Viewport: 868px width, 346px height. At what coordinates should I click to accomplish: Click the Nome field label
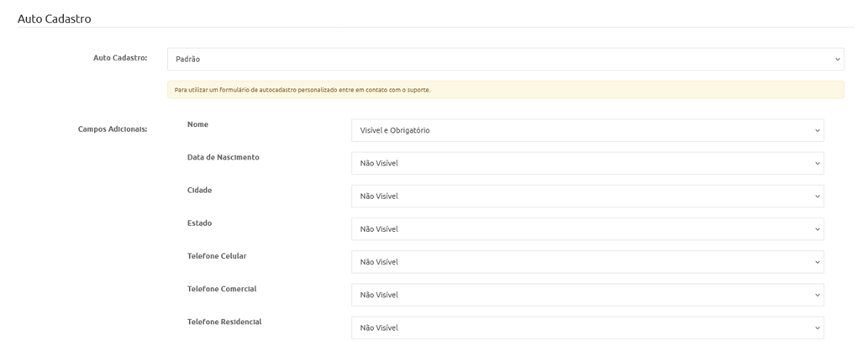tap(197, 124)
